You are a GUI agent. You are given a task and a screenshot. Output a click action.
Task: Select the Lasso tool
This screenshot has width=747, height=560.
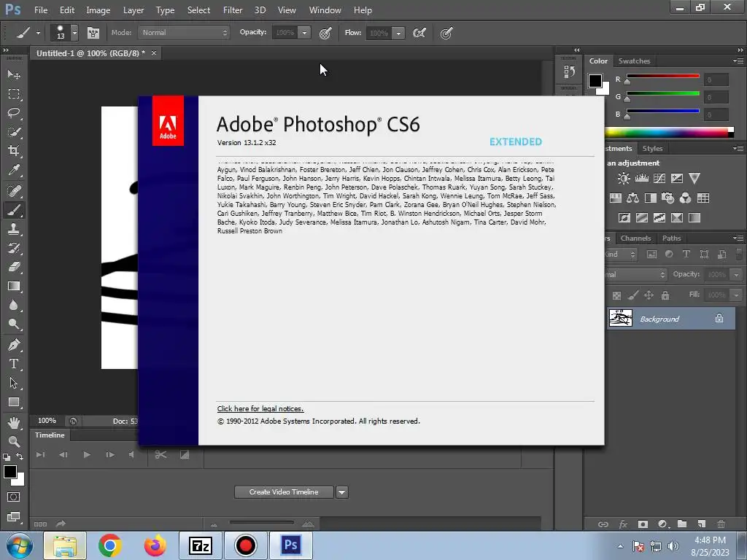[13, 113]
